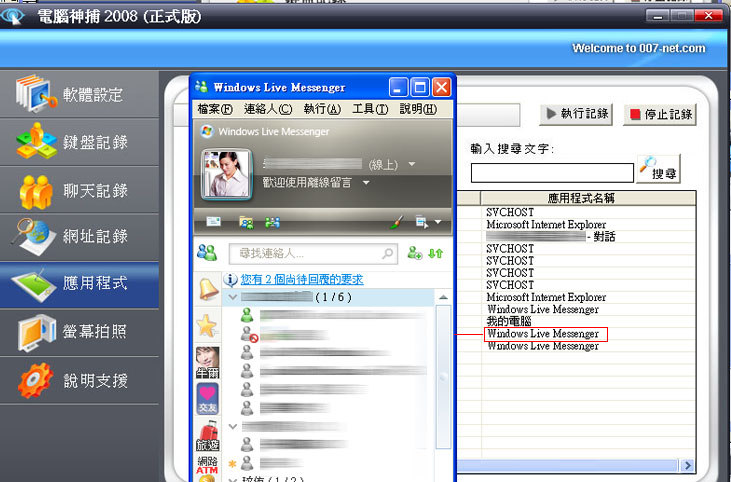Open 聊天記錄 section
Viewport: 731px width, 482px height.
(x=79, y=190)
